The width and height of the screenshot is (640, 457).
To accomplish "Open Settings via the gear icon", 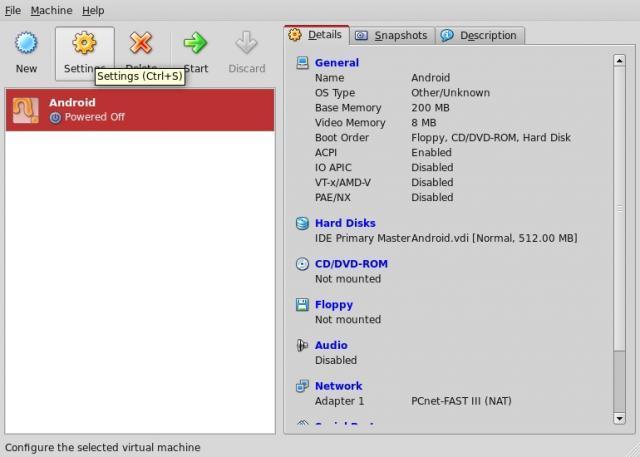I will coord(84,43).
